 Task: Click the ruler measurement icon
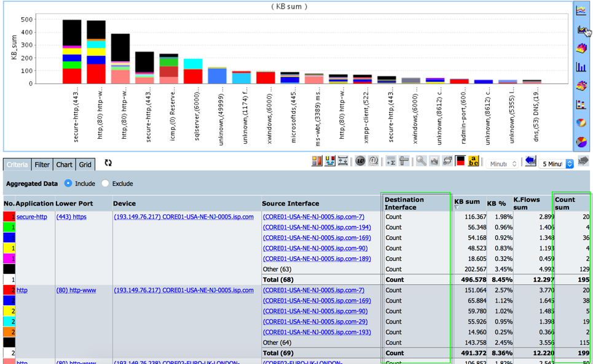click(x=404, y=161)
